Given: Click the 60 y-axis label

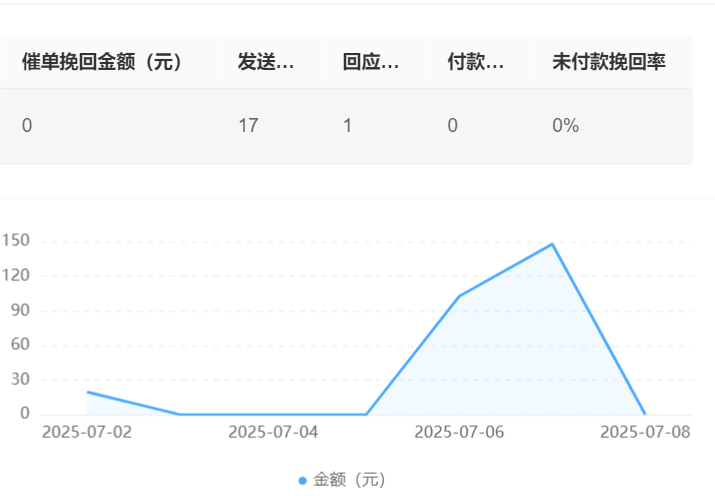Looking at the screenshot, I should [20, 344].
